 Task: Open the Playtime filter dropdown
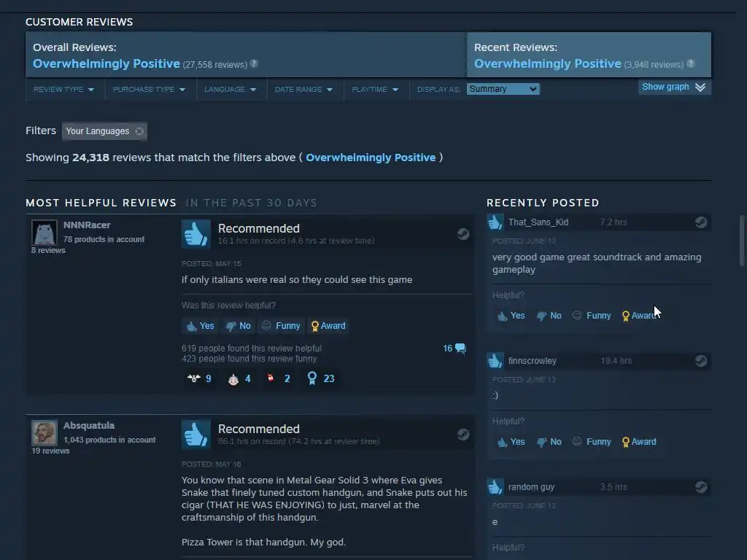click(375, 90)
